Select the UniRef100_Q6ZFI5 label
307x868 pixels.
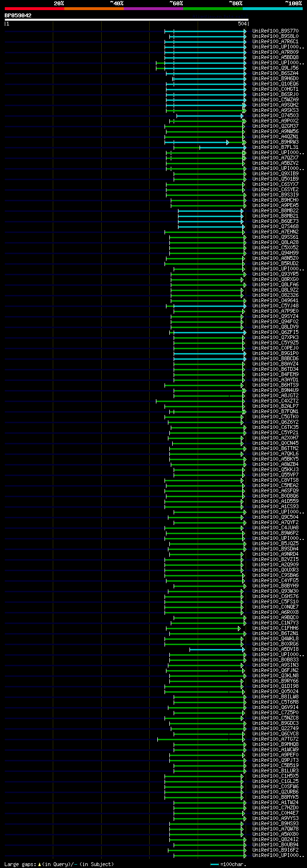(276, 332)
